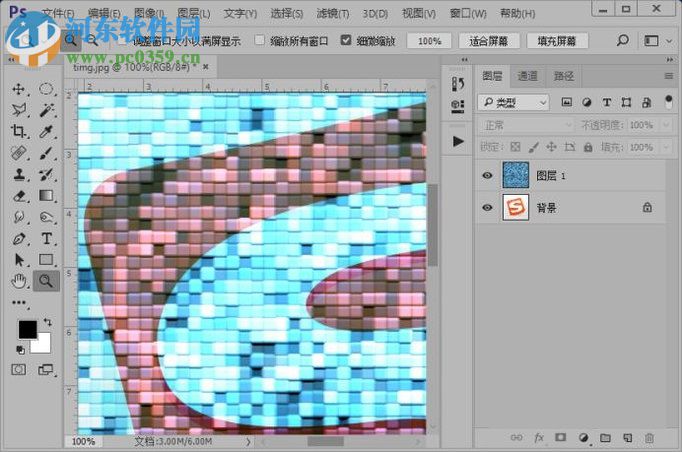Delete the selected layer
The image size is (682, 452).
[x=649, y=438]
